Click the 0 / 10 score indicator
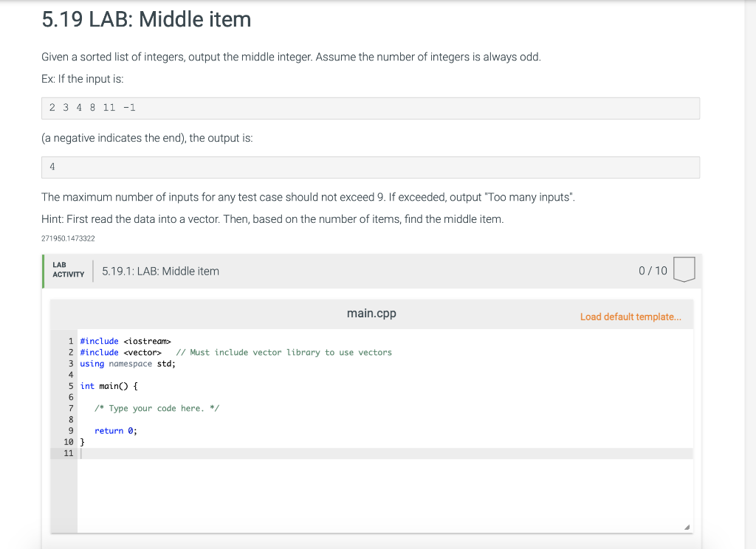Viewport: 756px width, 549px height. (653, 271)
